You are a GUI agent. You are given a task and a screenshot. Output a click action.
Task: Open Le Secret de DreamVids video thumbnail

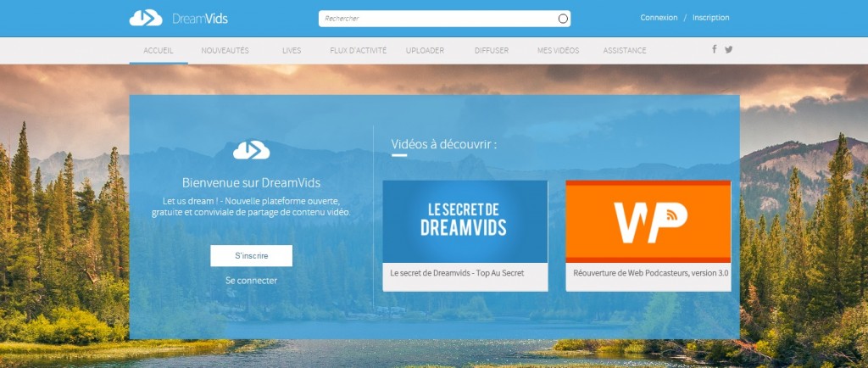pos(465,221)
